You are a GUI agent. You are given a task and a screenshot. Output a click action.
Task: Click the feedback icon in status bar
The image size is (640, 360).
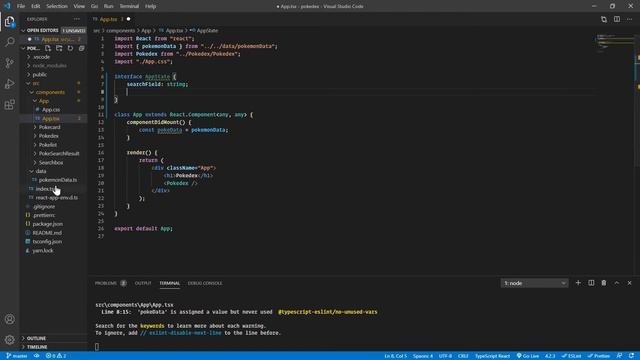(619, 356)
